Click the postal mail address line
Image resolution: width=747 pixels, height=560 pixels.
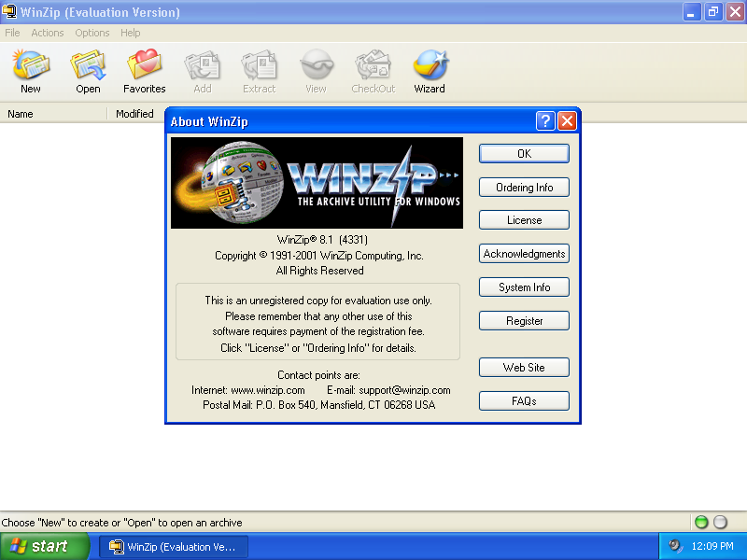point(318,405)
